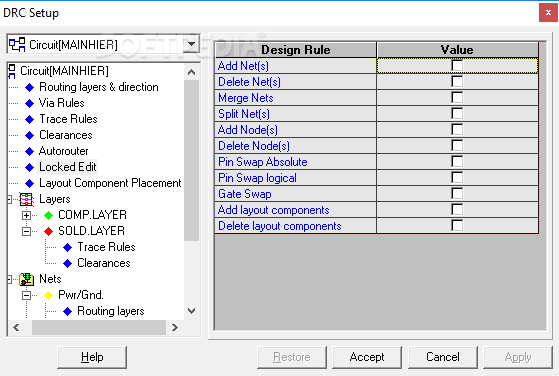Click the yellow diamond of Pwr/Gnd.
The image size is (559, 376).
(48, 295)
